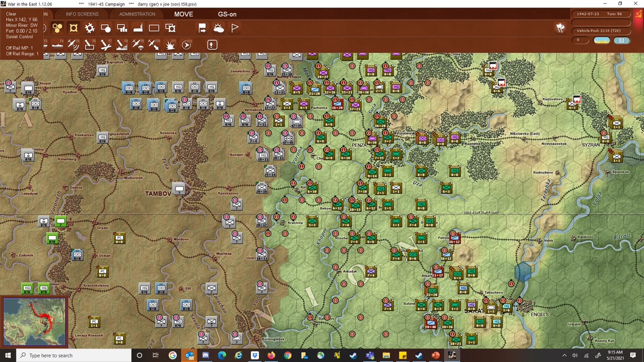Toggle the hex grid display button
644x362 pixels.
coord(57,28)
